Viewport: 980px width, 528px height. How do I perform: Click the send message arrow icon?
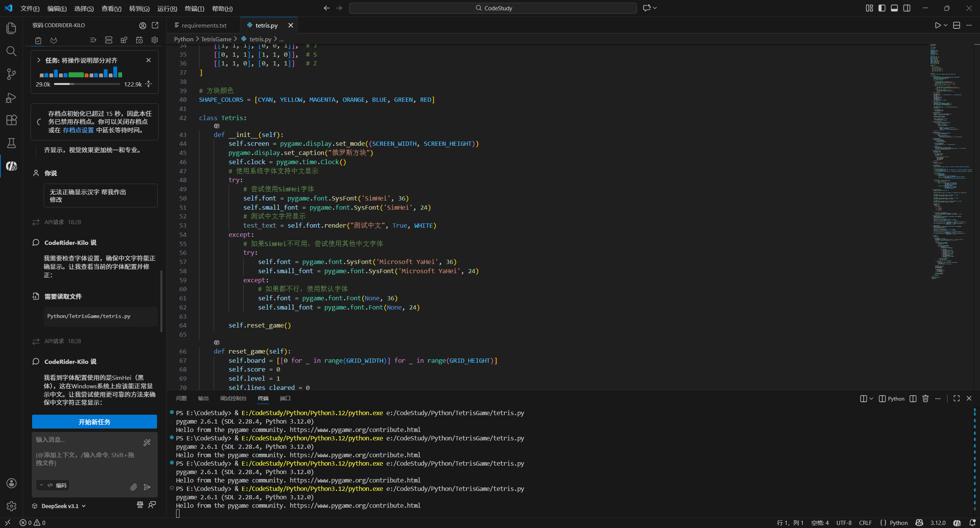[x=147, y=487]
